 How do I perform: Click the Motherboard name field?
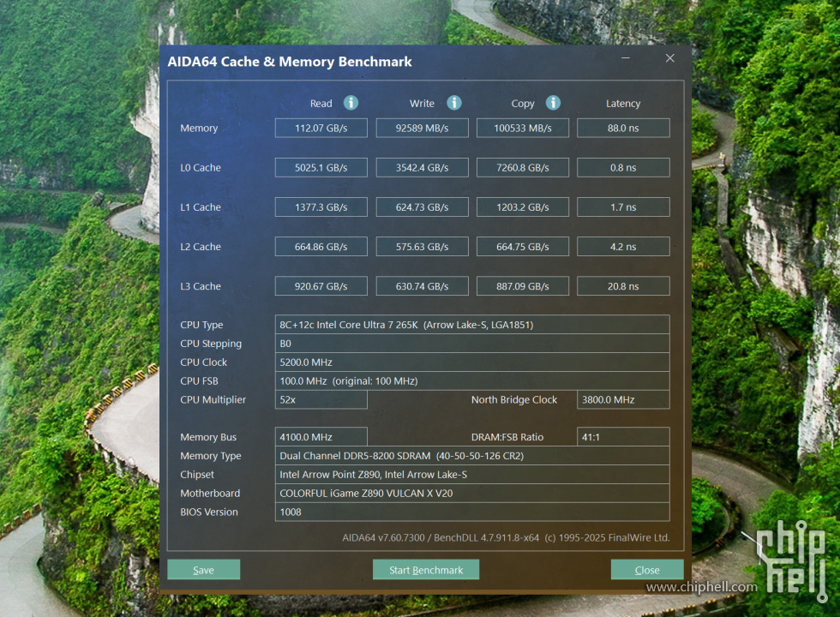pyautogui.click(x=472, y=494)
